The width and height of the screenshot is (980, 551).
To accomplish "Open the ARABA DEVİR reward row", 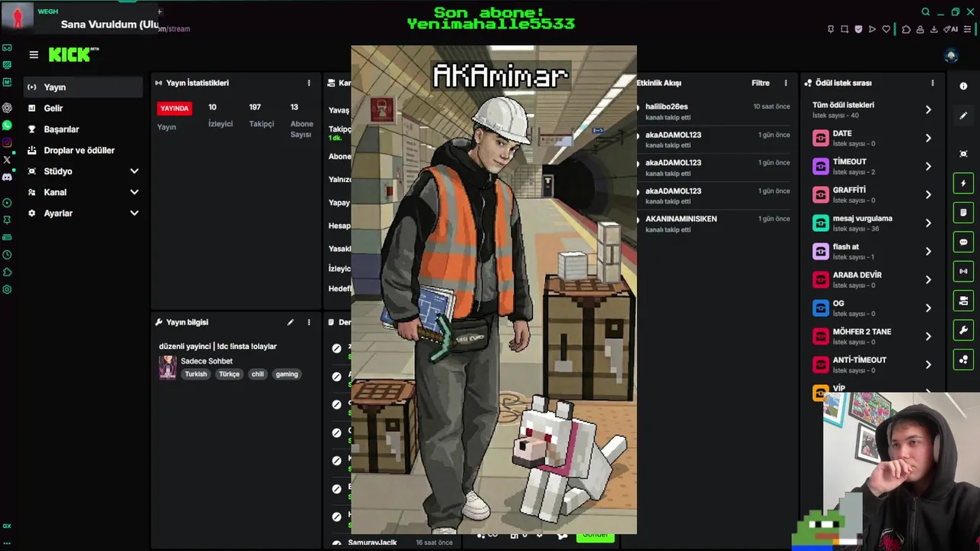I will pyautogui.click(x=872, y=279).
